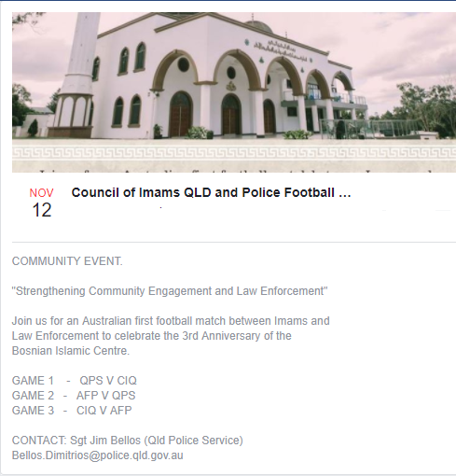
Task: Select the GAME 1 QPS V CIQ line
Action: coord(75,381)
